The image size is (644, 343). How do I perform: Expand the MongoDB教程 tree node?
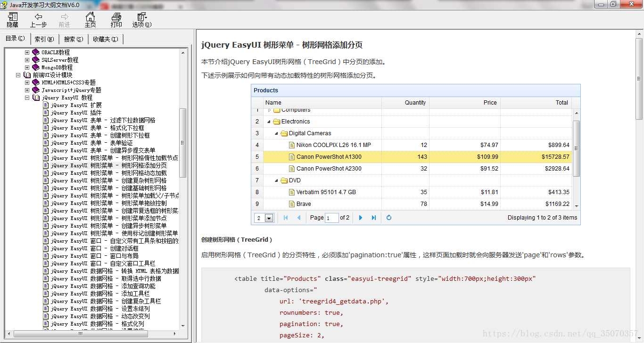[27, 67]
